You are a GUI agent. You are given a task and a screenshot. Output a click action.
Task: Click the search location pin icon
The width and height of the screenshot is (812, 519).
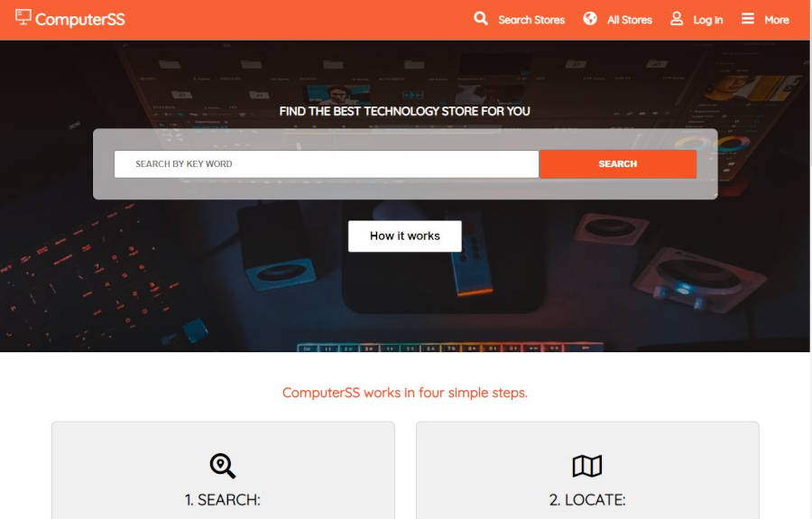pos(223,466)
